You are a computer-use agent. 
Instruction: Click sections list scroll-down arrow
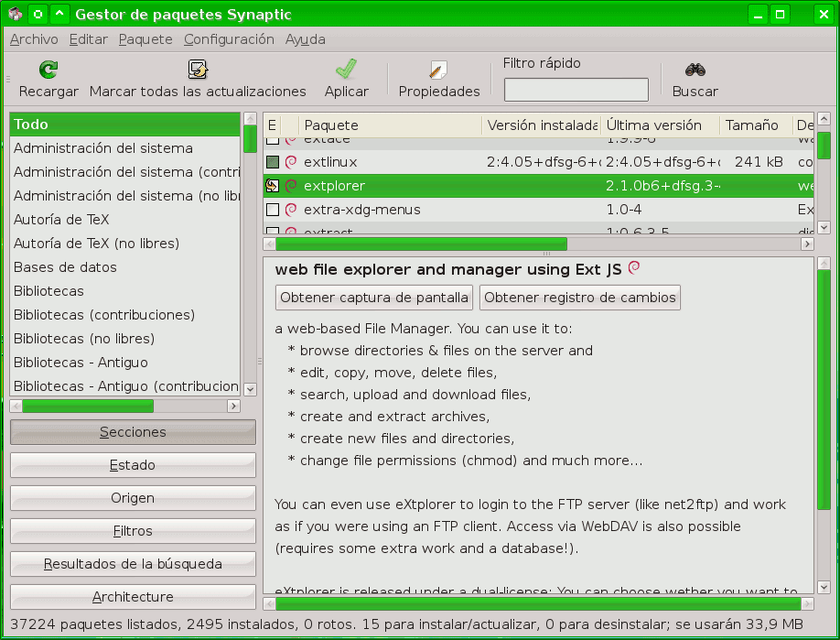[x=250, y=389]
